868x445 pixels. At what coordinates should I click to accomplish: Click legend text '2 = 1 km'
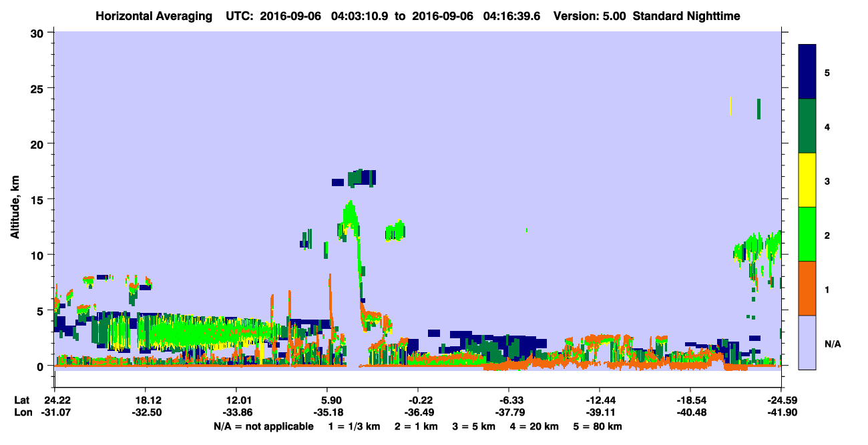coord(416,426)
